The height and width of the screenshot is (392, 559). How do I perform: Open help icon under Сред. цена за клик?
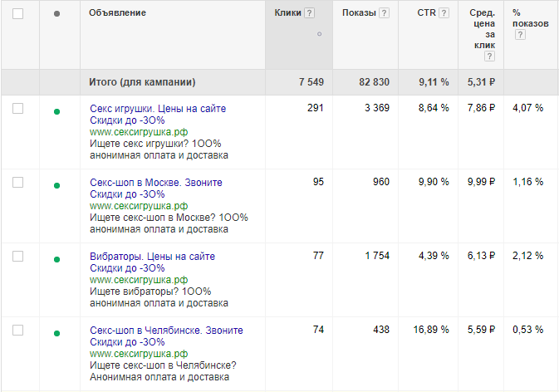(489, 56)
